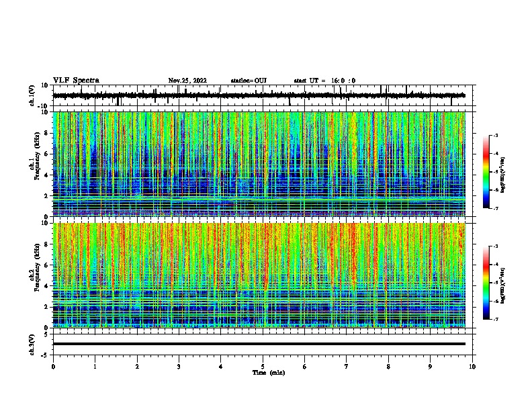Click the black ch.3 voltage trace line

(x=259, y=344)
